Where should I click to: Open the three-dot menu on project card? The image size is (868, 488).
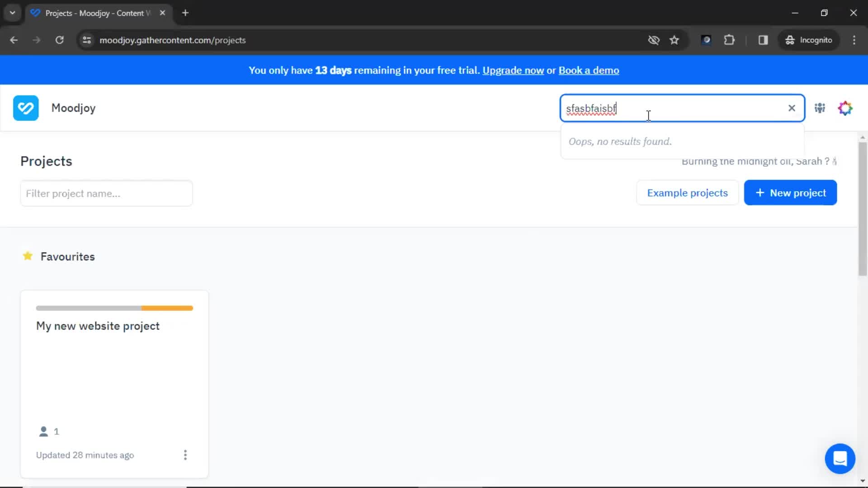185,455
